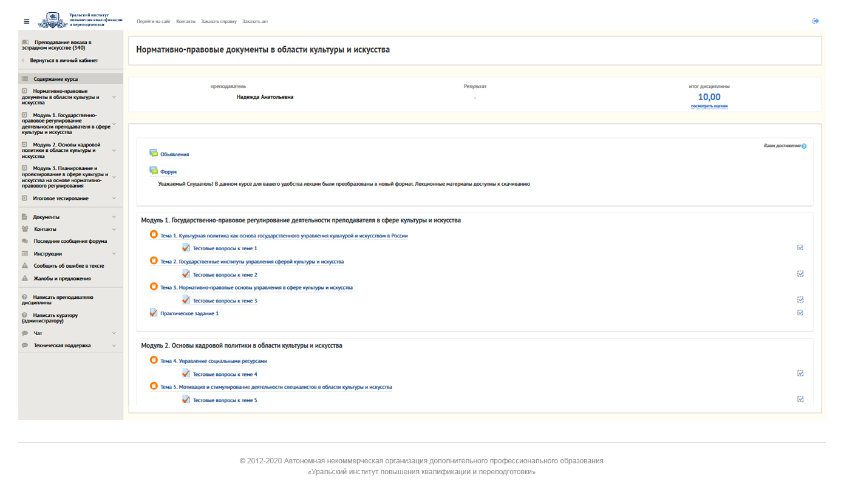Select Итоговое тестирование in the sidebar
The image size is (844, 504).
coord(60,199)
